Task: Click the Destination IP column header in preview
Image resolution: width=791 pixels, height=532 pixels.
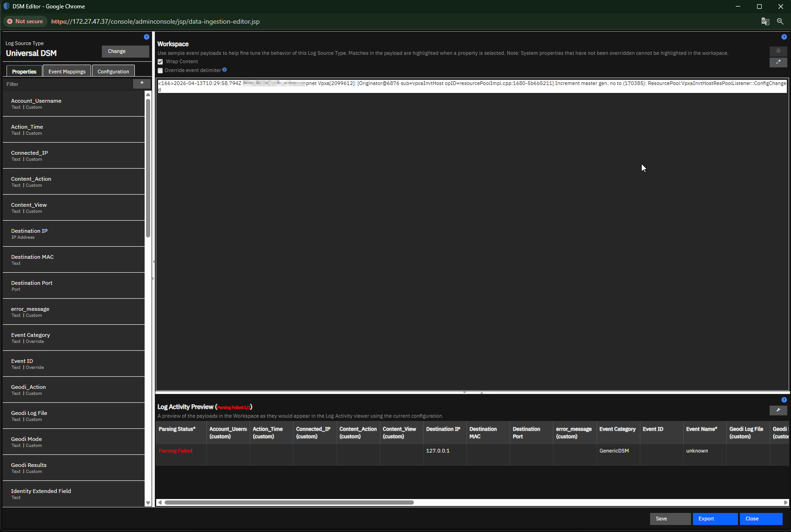Action: tap(445, 433)
